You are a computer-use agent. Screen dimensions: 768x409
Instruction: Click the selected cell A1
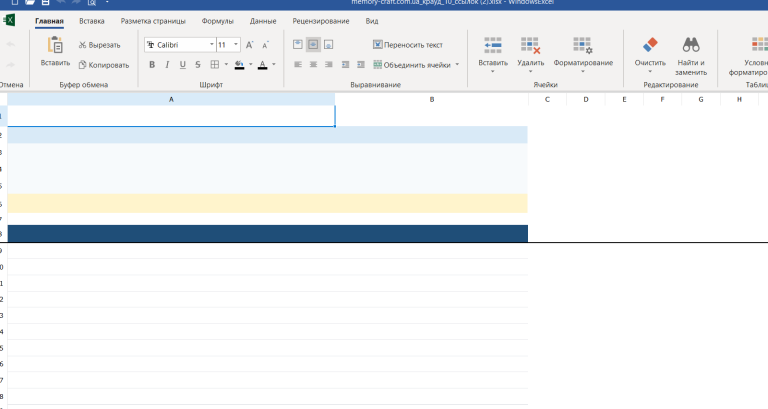171,116
